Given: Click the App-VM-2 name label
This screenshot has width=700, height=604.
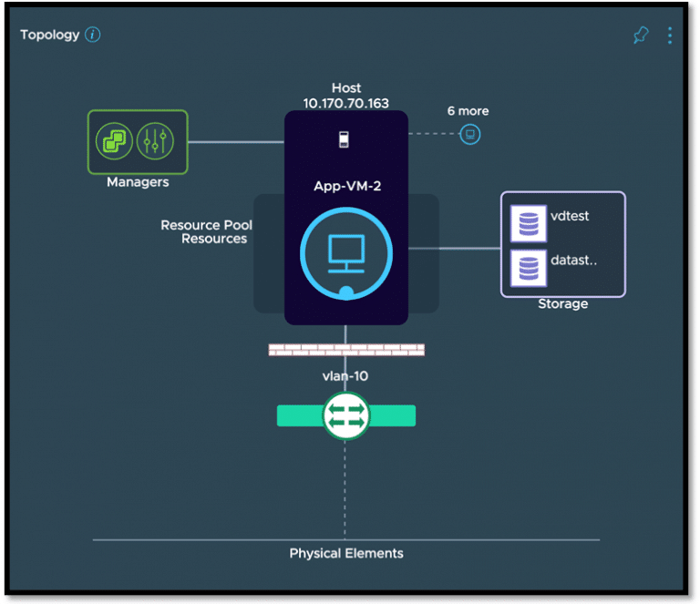Looking at the screenshot, I should 347,186.
